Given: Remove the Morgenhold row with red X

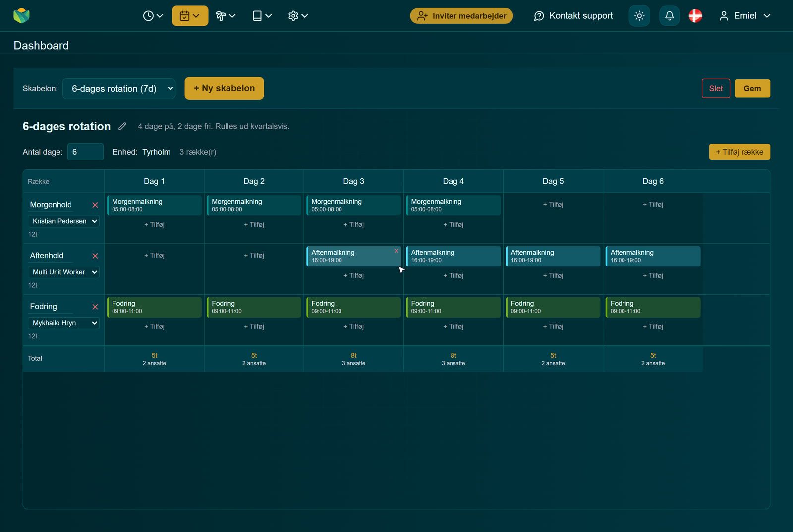Looking at the screenshot, I should coord(95,205).
